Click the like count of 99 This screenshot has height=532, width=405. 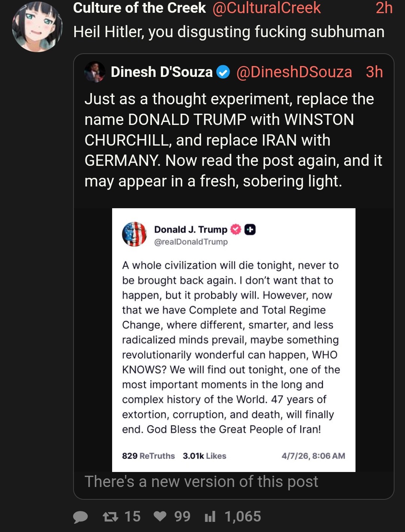pyautogui.click(x=182, y=517)
